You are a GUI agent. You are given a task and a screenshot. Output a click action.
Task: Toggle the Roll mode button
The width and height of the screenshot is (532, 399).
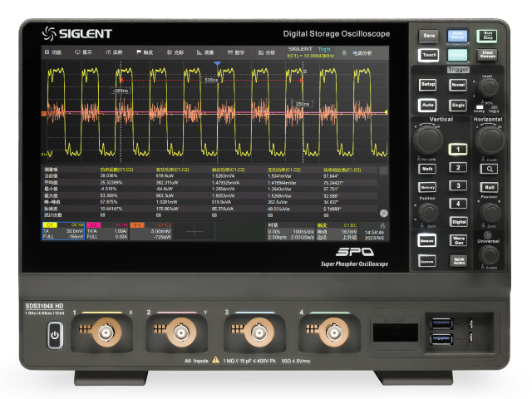(490, 187)
